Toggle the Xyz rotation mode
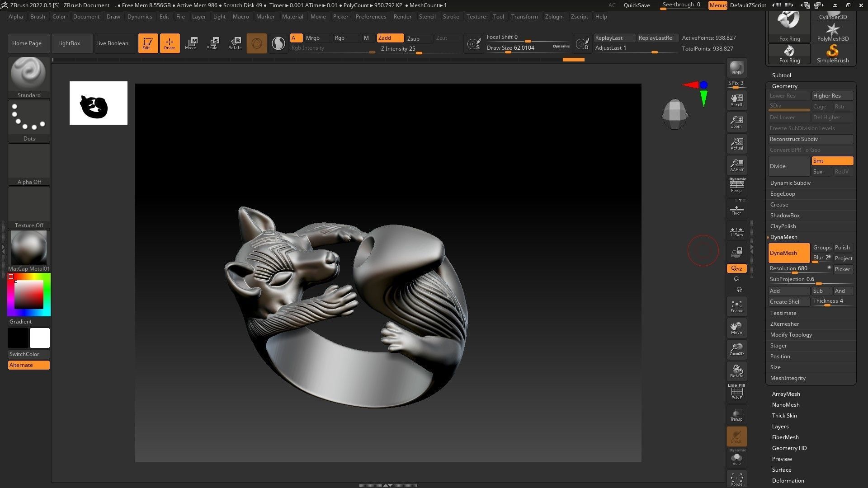The height and width of the screenshot is (488, 868). click(x=736, y=268)
